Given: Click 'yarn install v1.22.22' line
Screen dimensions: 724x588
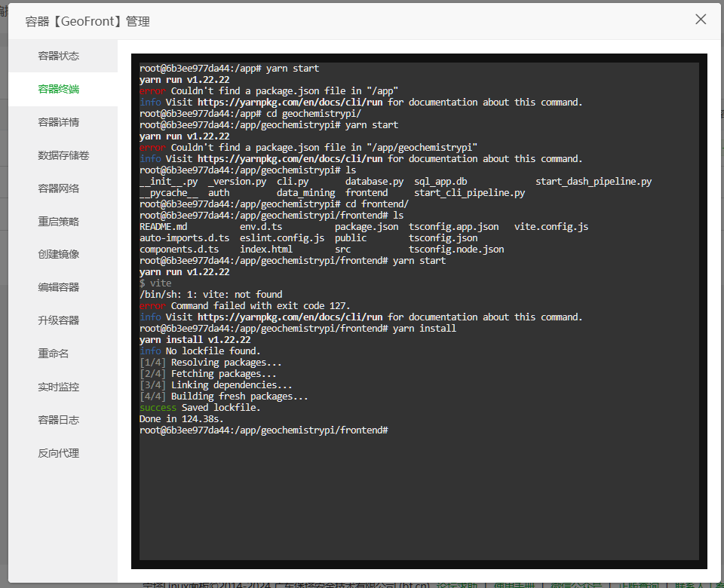Looking at the screenshot, I should 195,340.
